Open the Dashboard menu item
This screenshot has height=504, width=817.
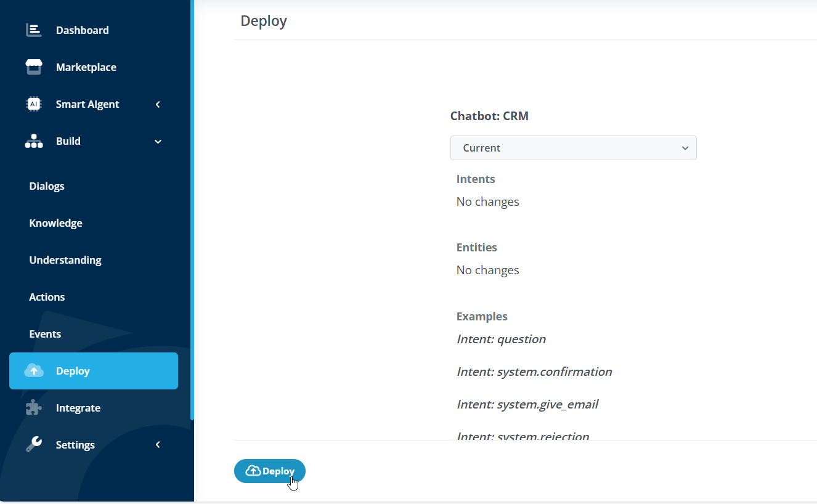pos(82,30)
